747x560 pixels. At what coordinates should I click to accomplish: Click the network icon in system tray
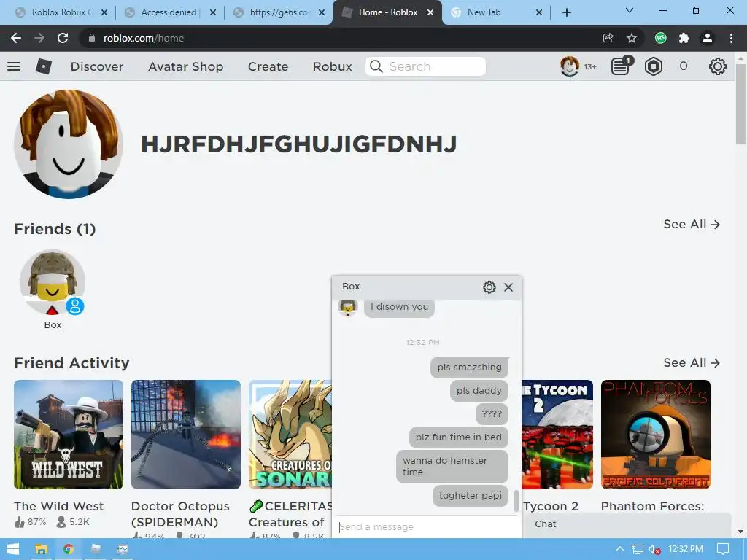coord(637,550)
